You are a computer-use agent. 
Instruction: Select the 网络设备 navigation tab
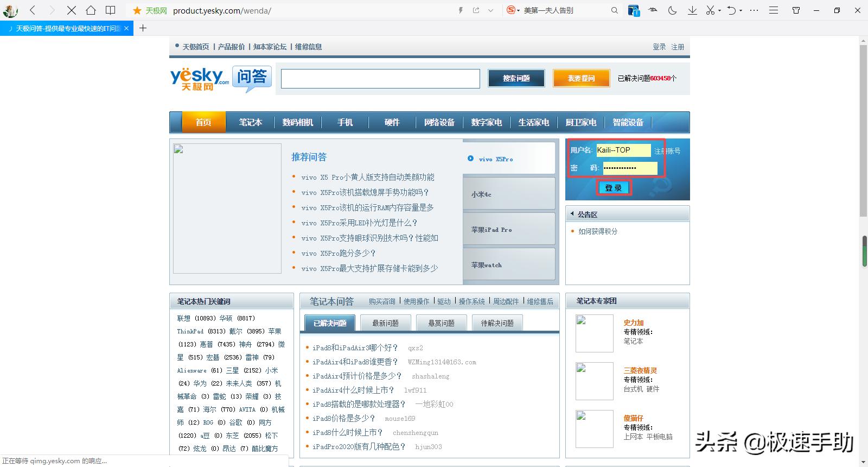439,122
